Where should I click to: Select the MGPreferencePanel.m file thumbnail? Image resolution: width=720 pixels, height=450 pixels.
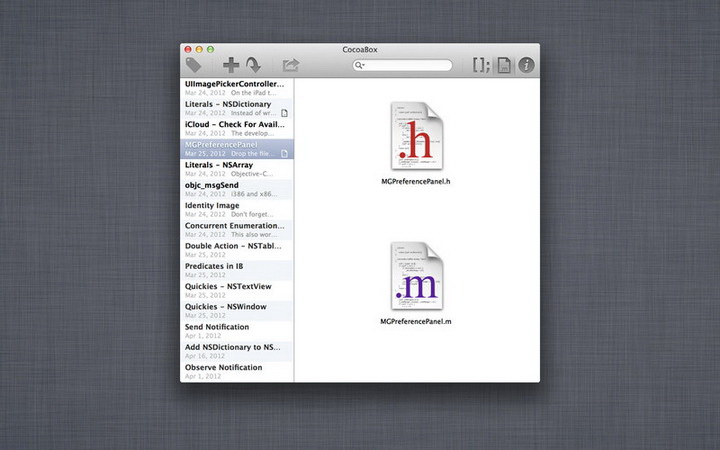click(x=416, y=276)
